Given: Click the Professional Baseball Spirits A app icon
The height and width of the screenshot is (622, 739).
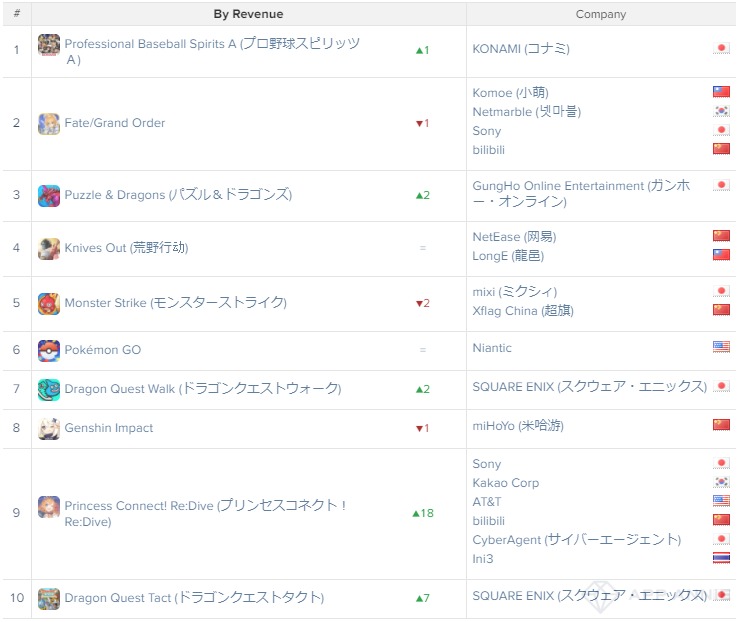Looking at the screenshot, I should coord(49,45).
